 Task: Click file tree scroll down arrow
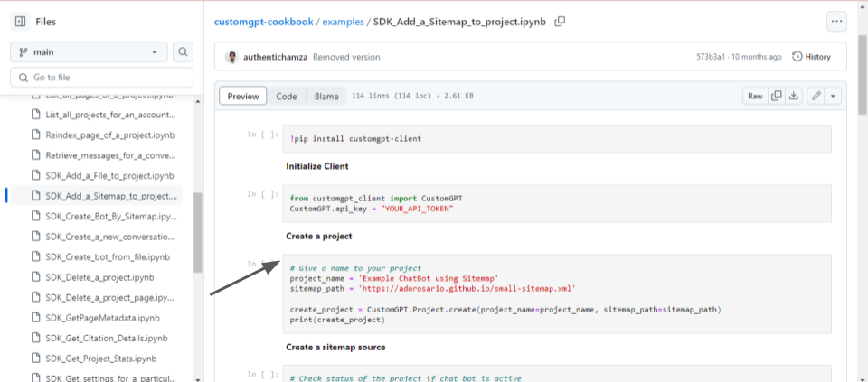[x=198, y=379]
